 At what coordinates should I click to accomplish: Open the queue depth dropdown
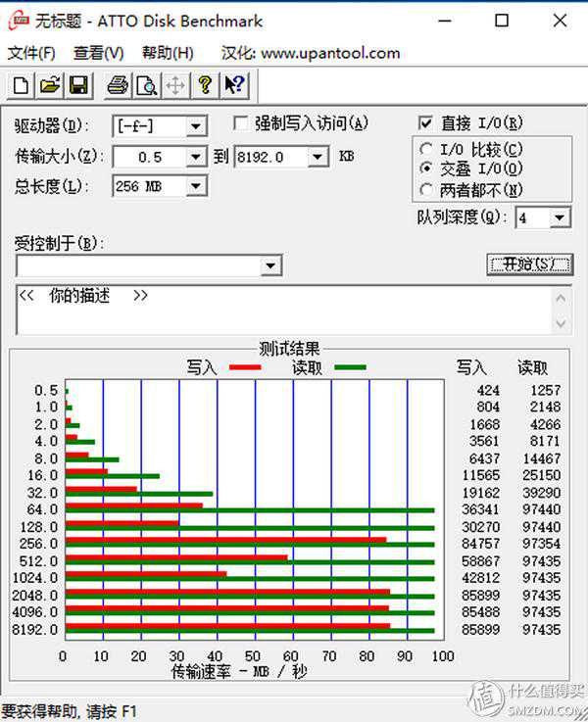[561, 218]
